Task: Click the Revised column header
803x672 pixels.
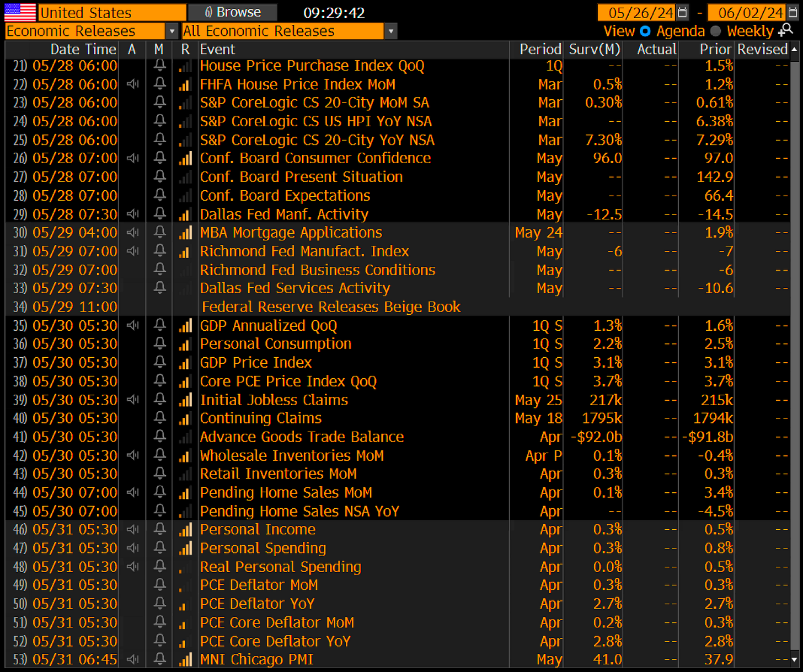Action: (x=763, y=50)
